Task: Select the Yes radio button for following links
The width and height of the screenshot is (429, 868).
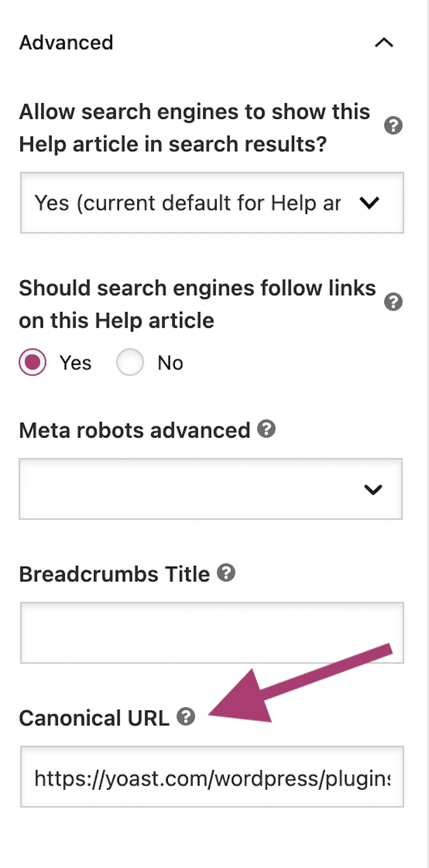Action: coord(33,362)
